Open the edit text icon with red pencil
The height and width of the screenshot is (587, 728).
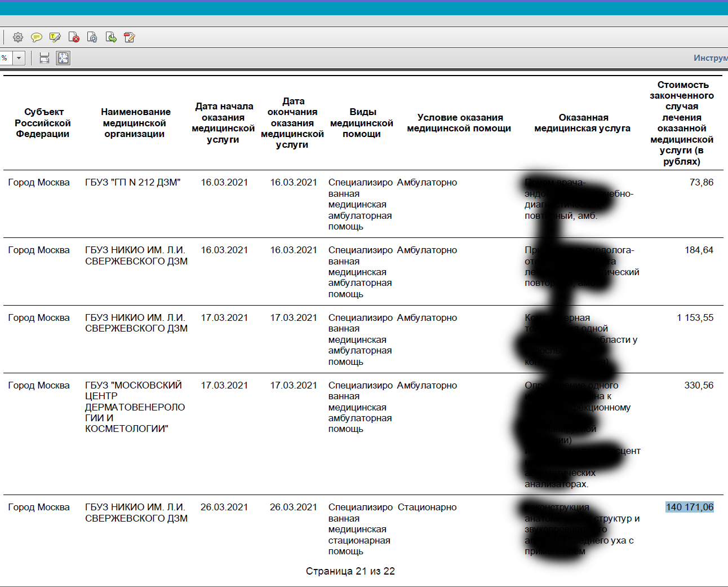coord(130,37)
